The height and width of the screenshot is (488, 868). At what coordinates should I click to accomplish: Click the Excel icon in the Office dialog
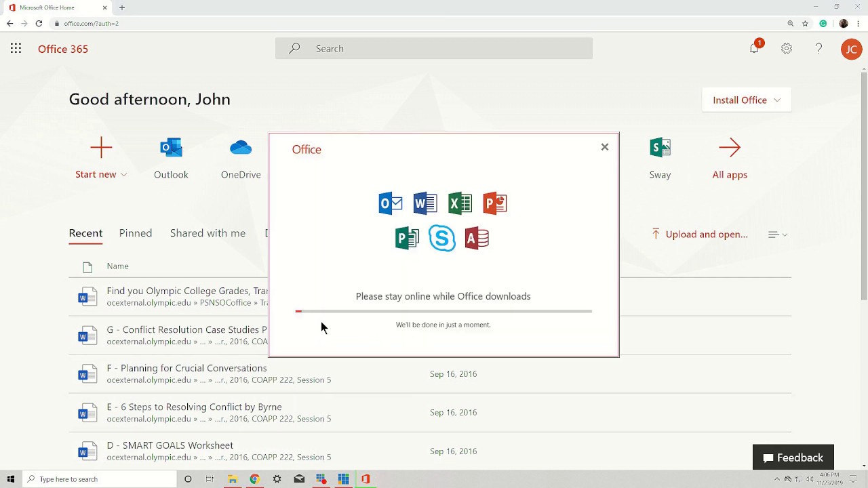click(x=460, y=203)
